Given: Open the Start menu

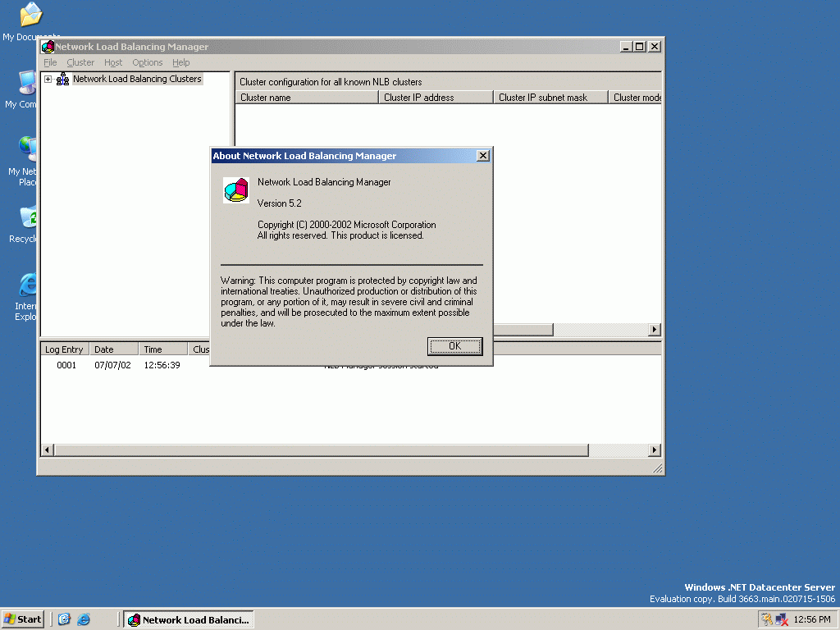Looking at the screenshot, I should click(x=22, y=619).
